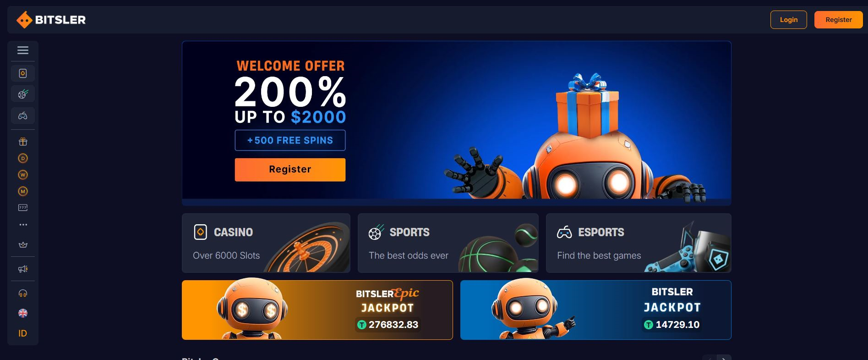Image resolution: width=868 pixels, height=360 pixels.
Task: Open the VIP crown icon
Action: 23,245
